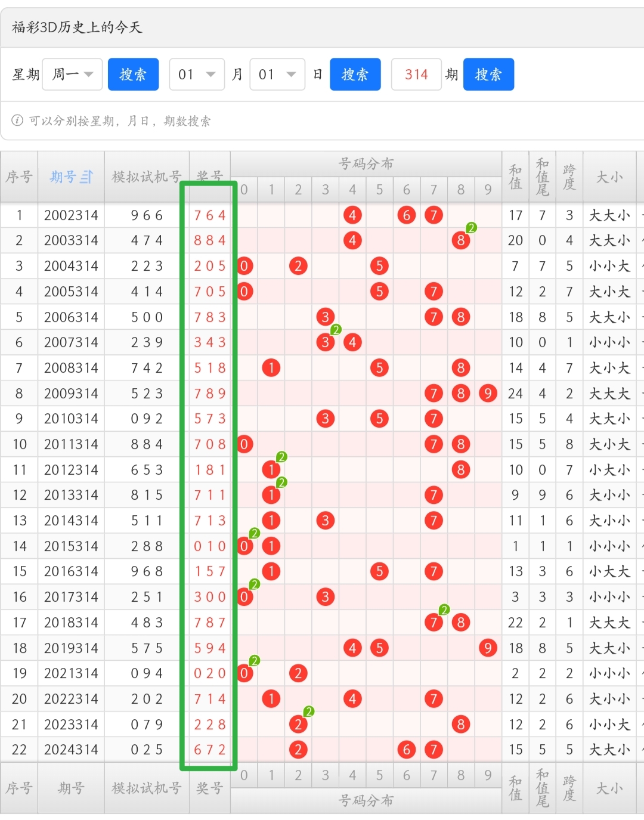Image resolution: width=644 pixels, height=820 pixels.
Task: Click the 搜索 button after the 期 label
Action: click(488, 75)
